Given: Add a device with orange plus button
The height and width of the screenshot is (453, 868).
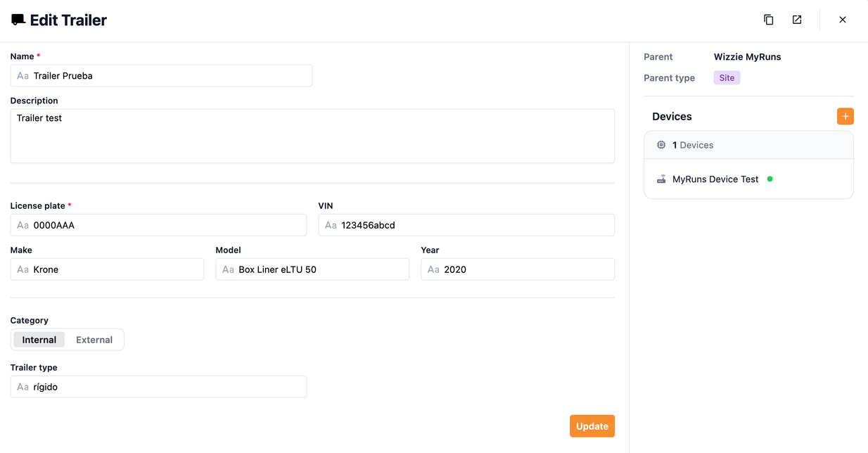Looking at the screenshot, I should pyautogui.click(x=845, y=116).
